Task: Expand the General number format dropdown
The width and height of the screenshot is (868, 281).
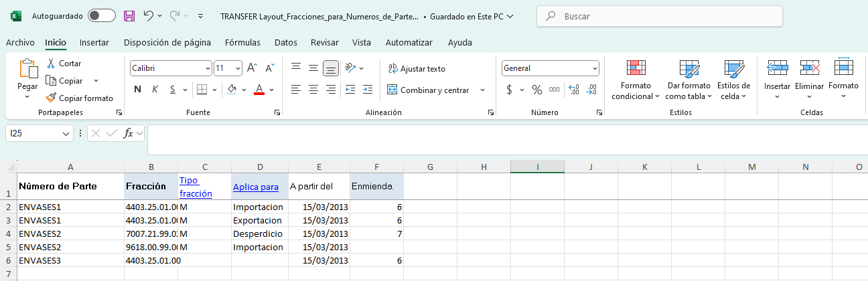Action: tap(594, 68)
